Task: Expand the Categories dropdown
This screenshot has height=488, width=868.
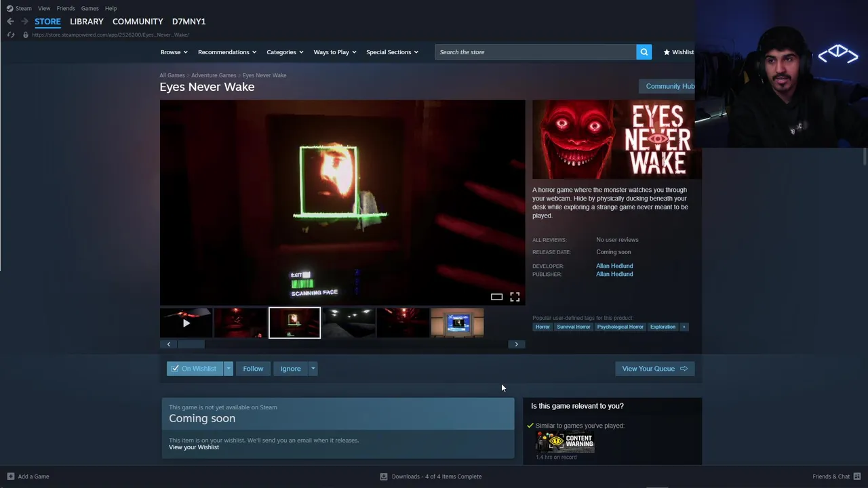Action: (x=285, y=52)
